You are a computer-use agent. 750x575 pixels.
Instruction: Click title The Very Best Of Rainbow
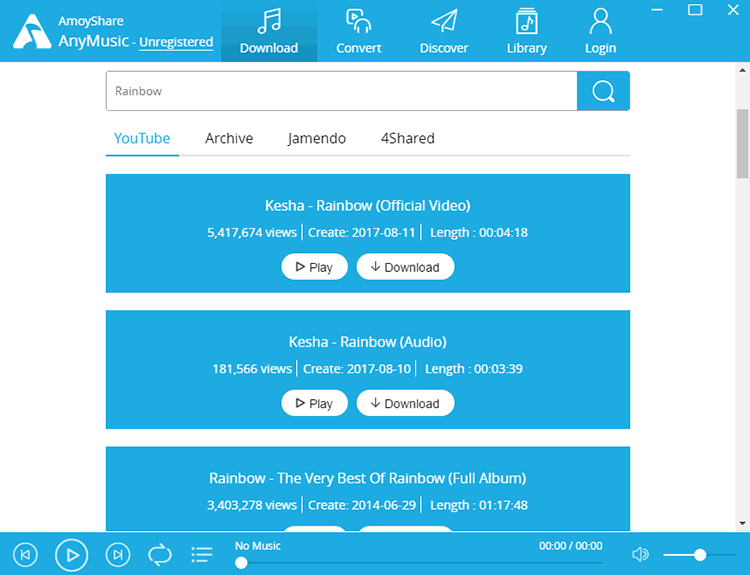point(367,478)
